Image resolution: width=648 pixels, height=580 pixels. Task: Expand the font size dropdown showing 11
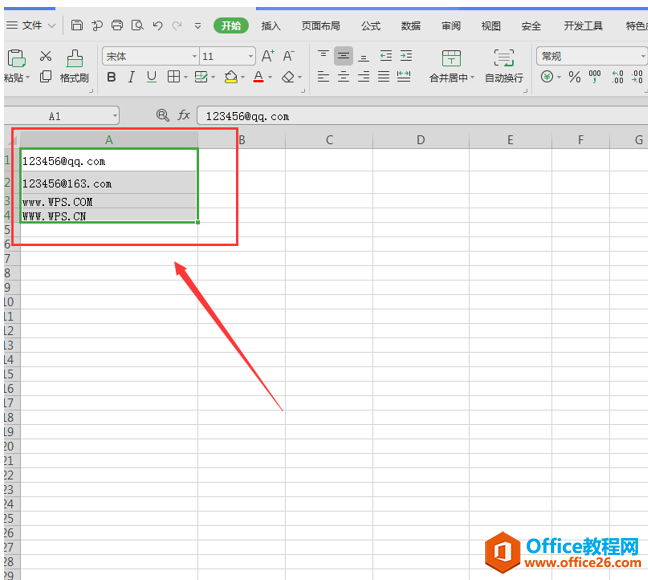click(x=249, y=56)
